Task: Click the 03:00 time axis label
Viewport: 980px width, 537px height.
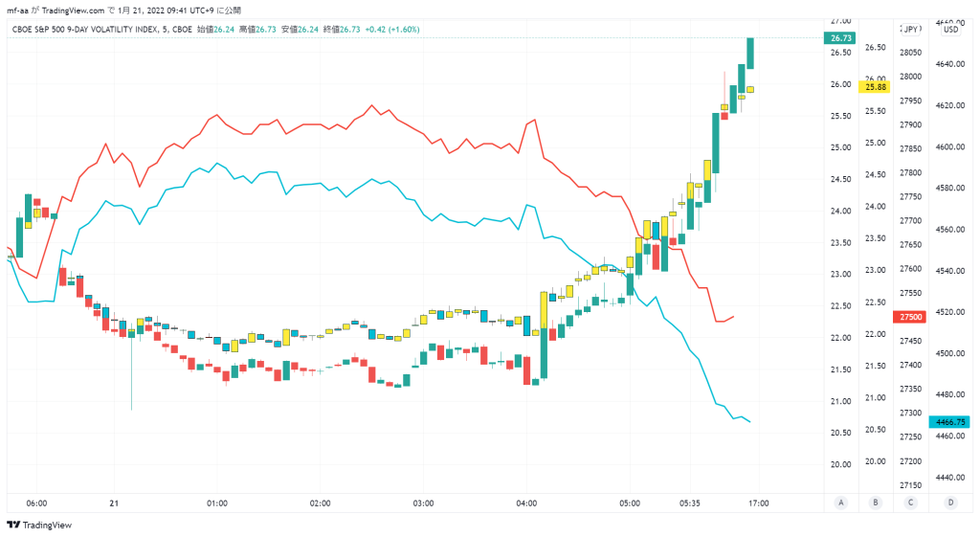Action: [423, 503]
